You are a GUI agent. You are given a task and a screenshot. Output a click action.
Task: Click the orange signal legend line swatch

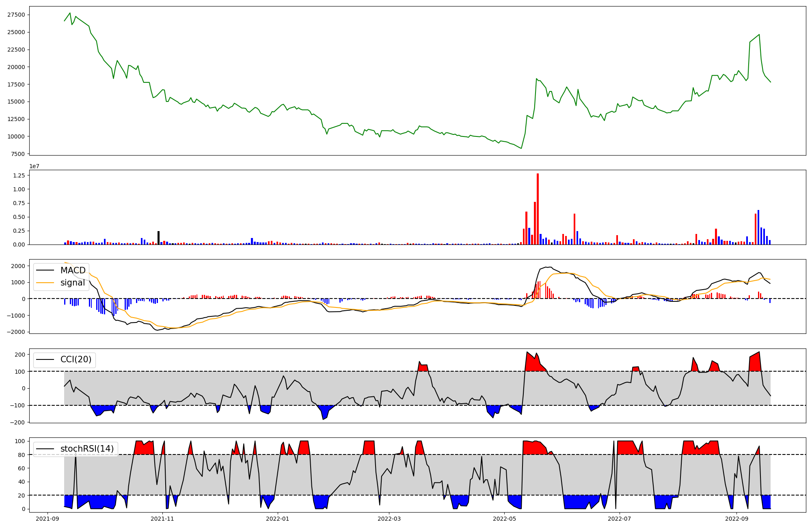[x=45, y=283]
